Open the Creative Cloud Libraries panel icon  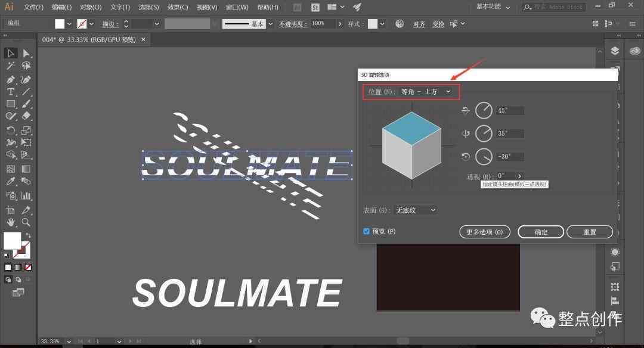634,51
